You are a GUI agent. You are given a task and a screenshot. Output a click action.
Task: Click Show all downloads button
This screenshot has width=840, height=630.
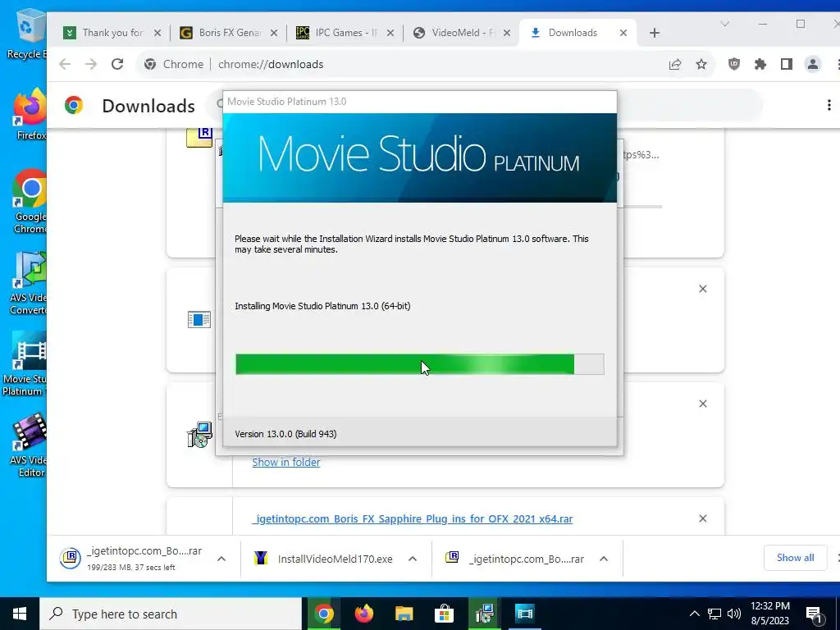[795, 558]
